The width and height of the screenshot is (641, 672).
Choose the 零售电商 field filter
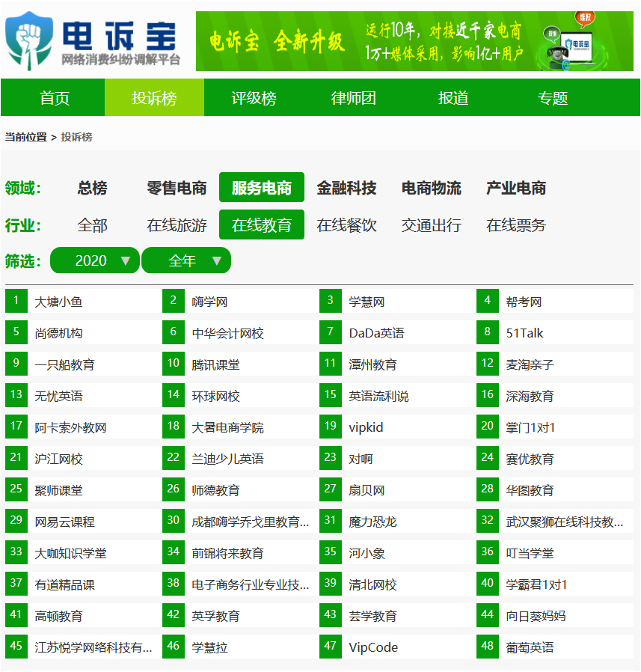click(x=177, y=188)
